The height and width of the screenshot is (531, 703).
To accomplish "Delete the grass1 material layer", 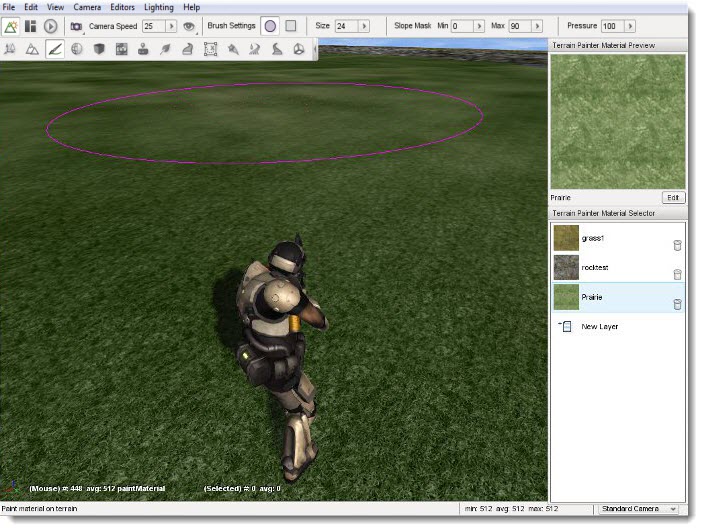I will click(x=677, y=245).
